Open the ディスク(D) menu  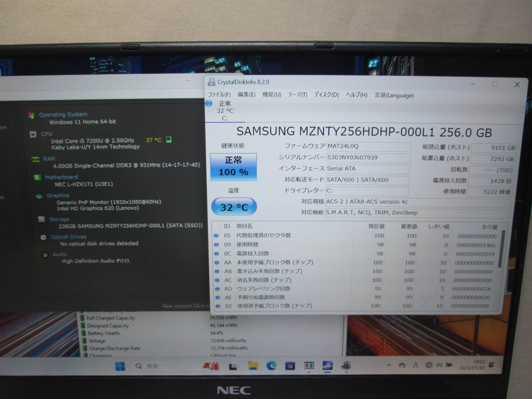click(327, 95)
